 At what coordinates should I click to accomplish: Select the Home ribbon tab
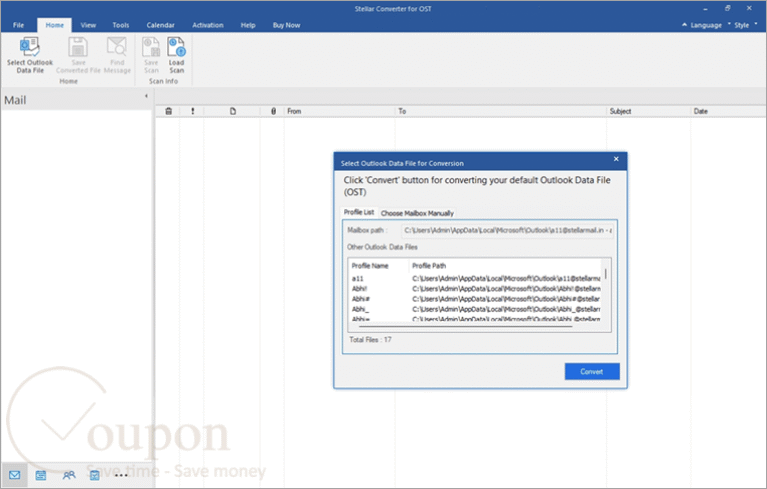tap(54, 25)
